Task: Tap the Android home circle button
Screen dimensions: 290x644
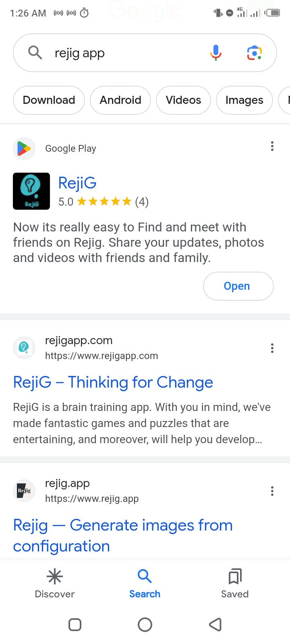Action: coord(145,625)
